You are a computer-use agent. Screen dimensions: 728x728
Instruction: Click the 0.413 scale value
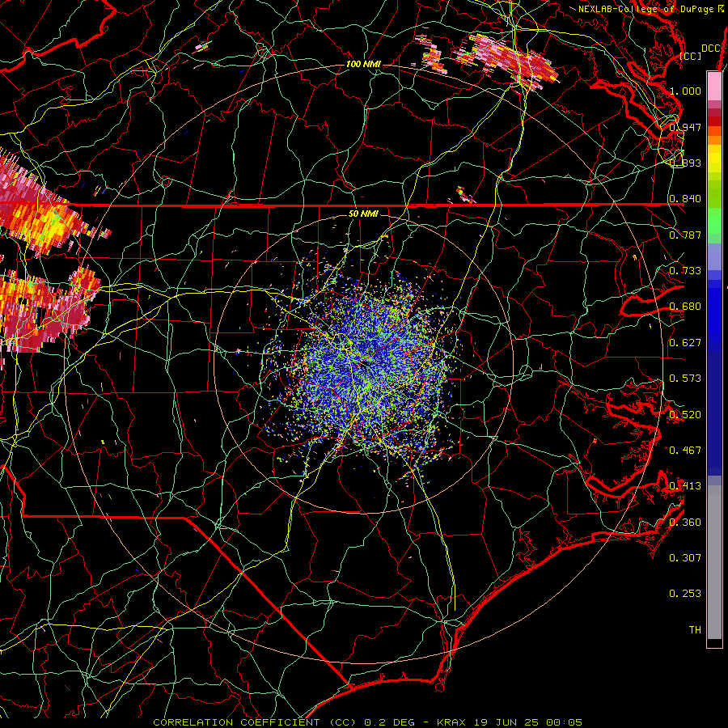685,486
